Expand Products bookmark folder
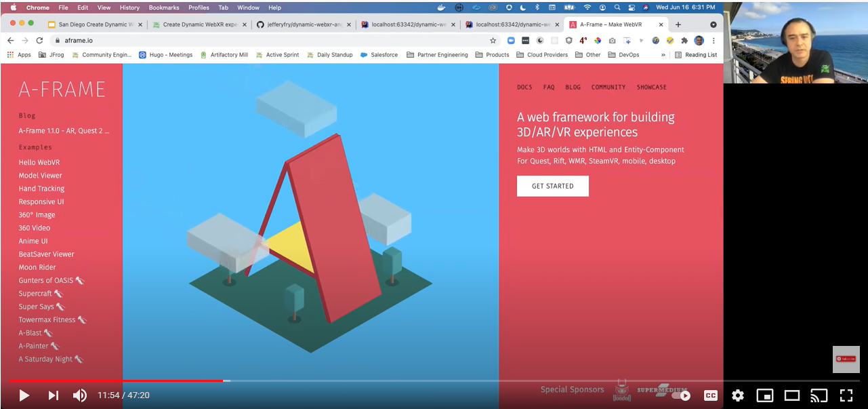 click(x=493, y=55)
